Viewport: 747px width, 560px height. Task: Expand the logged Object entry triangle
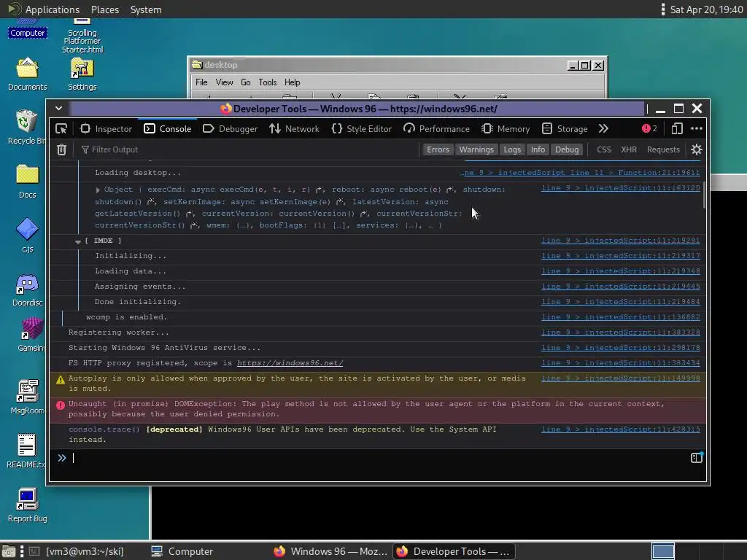[98, 190]
